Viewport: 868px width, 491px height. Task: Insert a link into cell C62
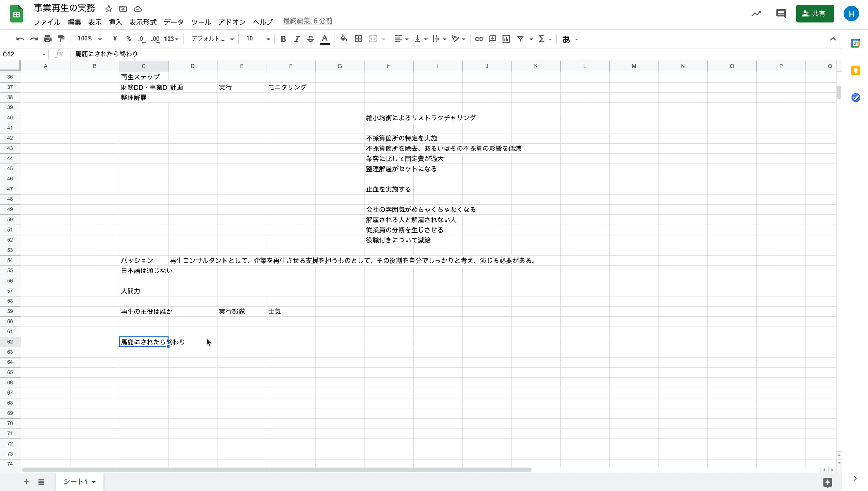tap(479, 39)
